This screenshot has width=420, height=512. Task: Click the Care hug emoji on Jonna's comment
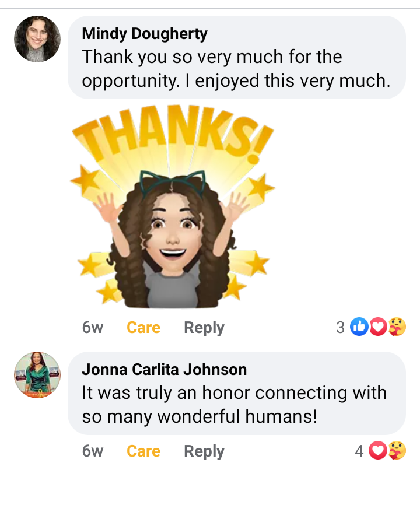397,450
